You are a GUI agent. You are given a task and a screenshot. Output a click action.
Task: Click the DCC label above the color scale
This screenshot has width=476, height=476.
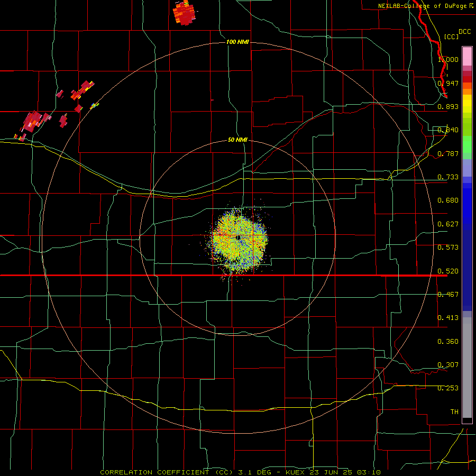(464, 32)
